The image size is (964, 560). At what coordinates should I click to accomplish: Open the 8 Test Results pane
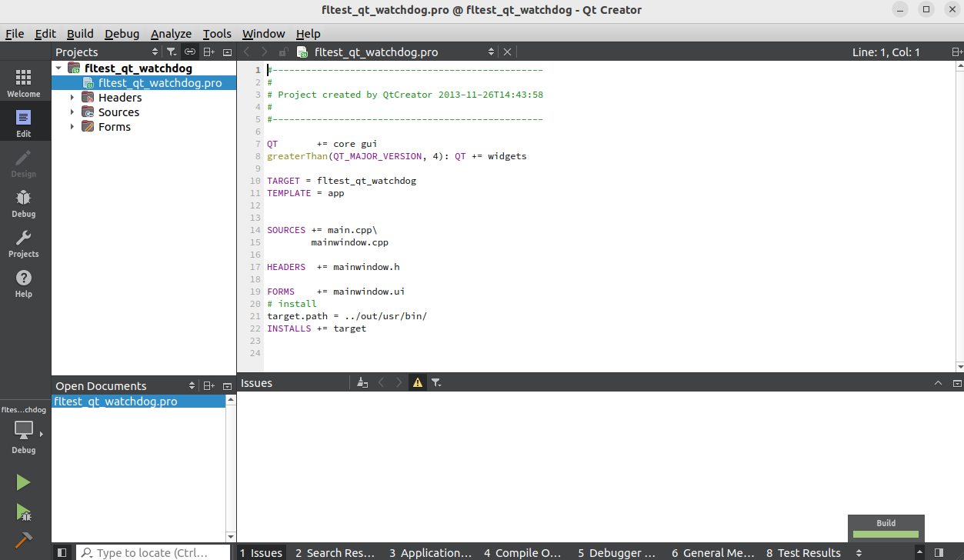pyautogui.click(x=803, y=552)
